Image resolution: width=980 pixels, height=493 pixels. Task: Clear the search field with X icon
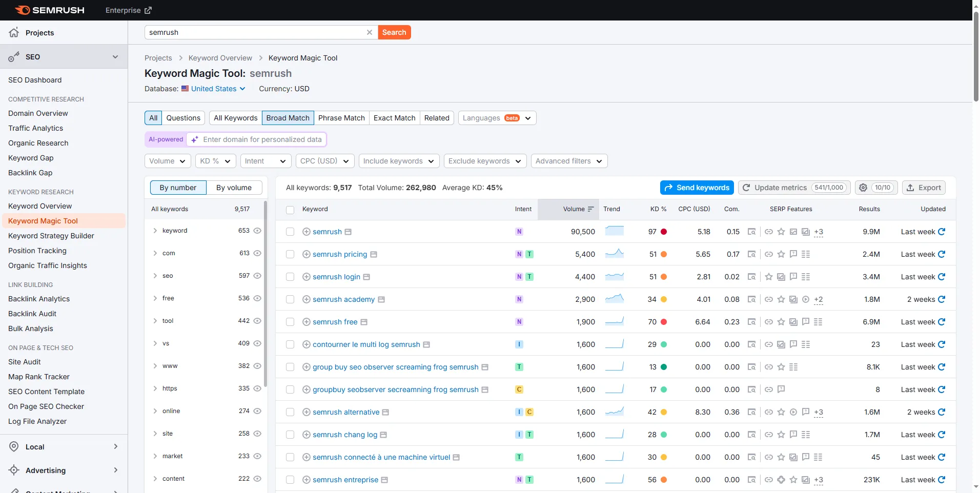[370, 32]
